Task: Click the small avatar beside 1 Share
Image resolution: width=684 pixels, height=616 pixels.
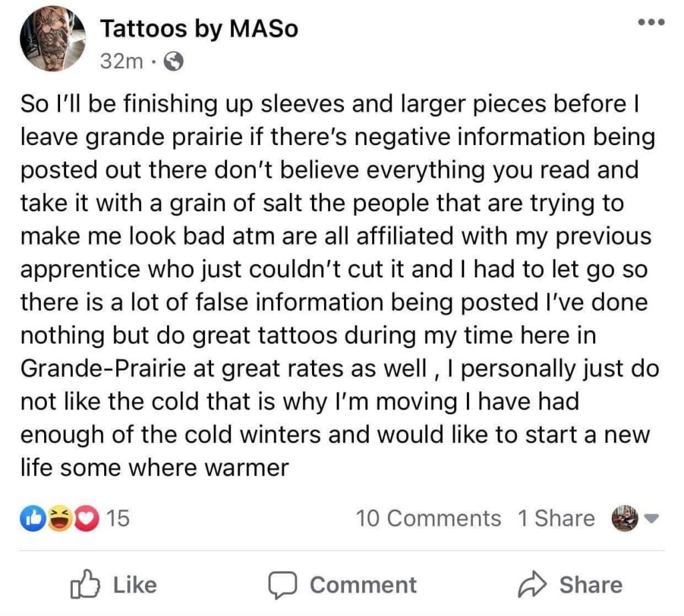Action: pyautogui.click(x=625, y=518)
